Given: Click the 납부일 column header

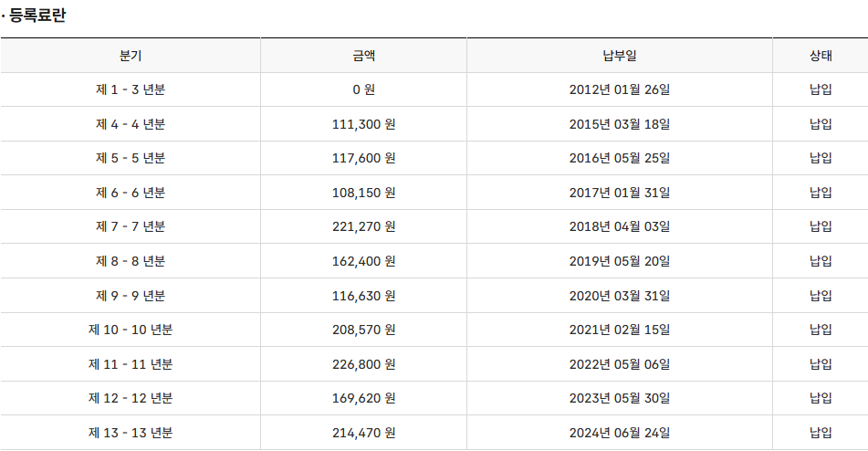Looking at the screenshot, I should [619, 56].
